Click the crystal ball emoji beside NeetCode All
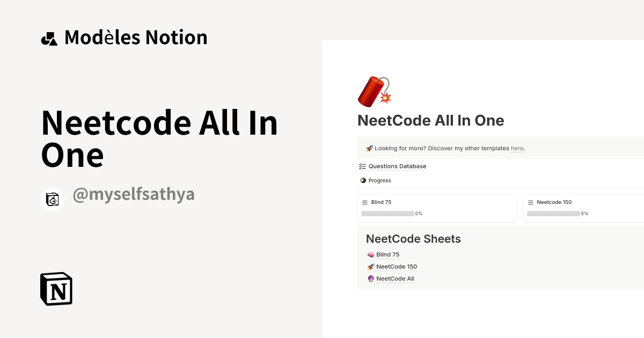Image resolution: width=644 pixels, height=338 pixels. (x=370, y=278)
